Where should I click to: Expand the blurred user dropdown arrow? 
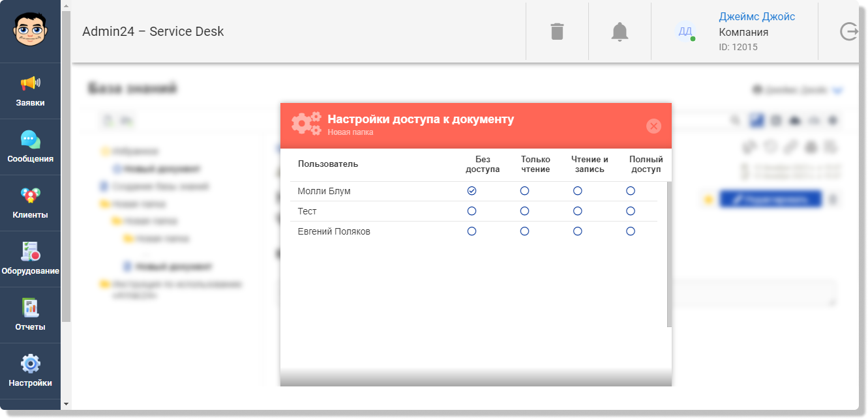tap(837, 91)
